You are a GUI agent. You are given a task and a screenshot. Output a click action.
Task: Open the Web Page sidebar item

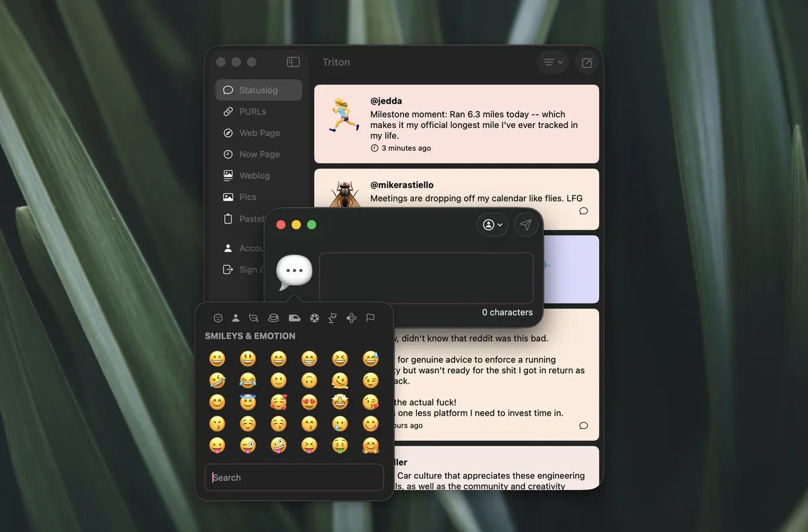pyautogui.click(x=259, y=133)
